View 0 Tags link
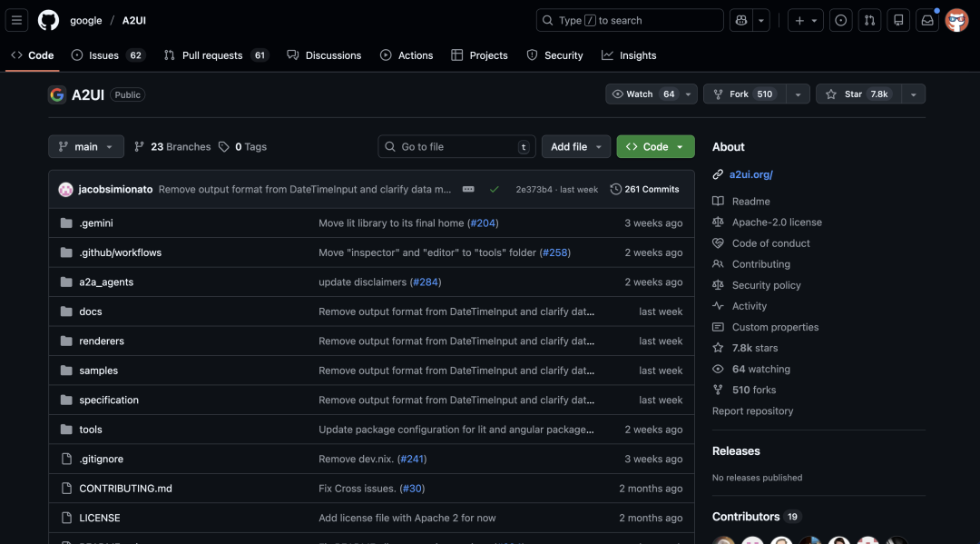The width and height of the screenshot is (980, 544). 242,147
